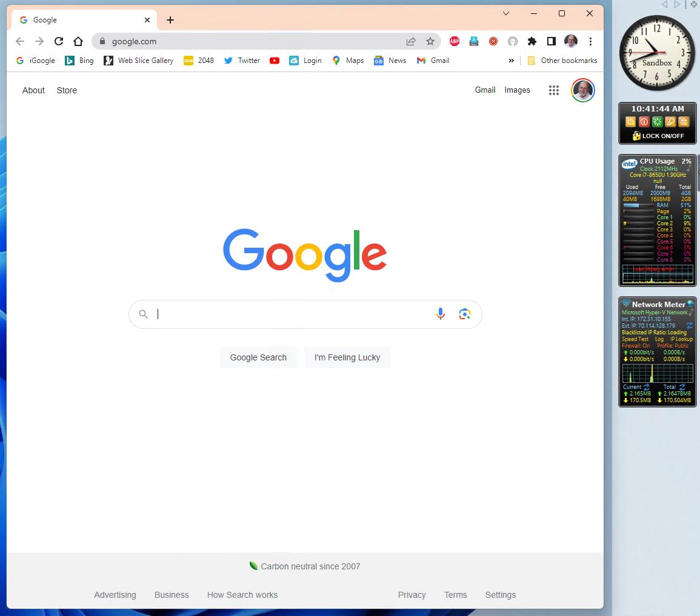Bookmark this tab with the star icon
Image resolution: width=700 pixels, height=616 pixels.
coord(430,41)
